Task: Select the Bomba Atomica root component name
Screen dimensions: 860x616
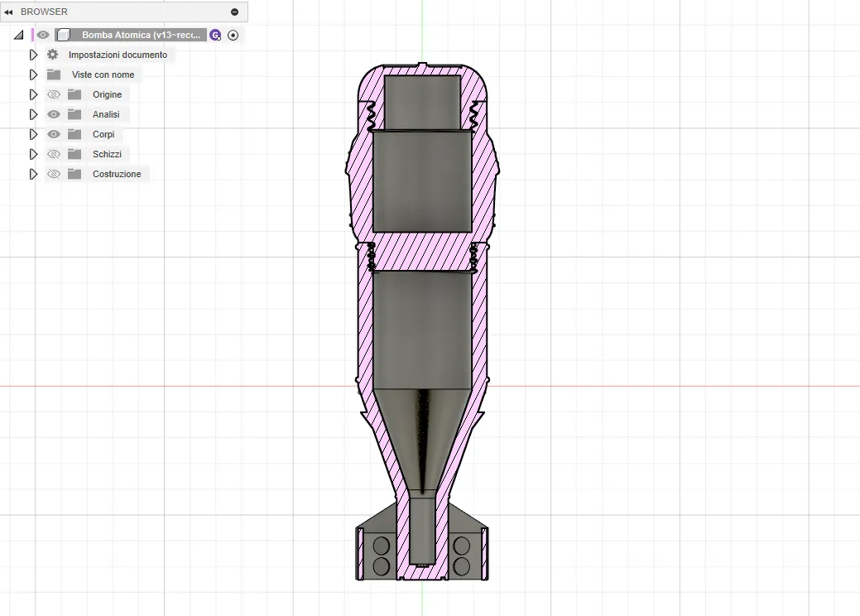Action: [141, 35]
